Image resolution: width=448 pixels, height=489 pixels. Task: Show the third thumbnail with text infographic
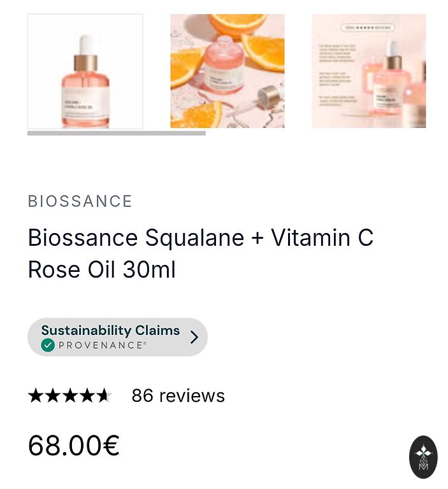tap(369, 71)
